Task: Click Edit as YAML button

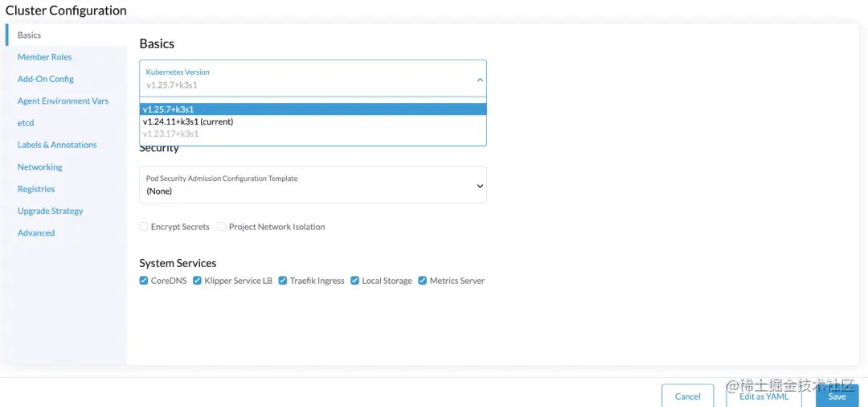Action: tap(764, 396)
